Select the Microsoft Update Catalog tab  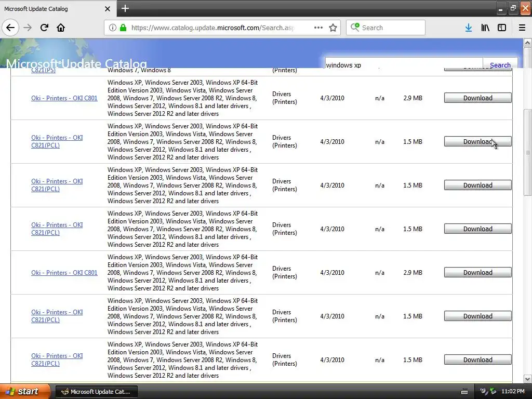[x=58, y=9]
